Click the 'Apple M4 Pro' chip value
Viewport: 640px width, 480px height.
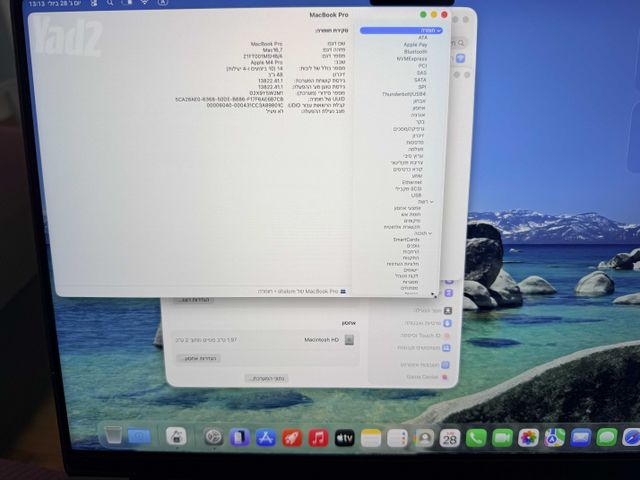click(267, 62)
